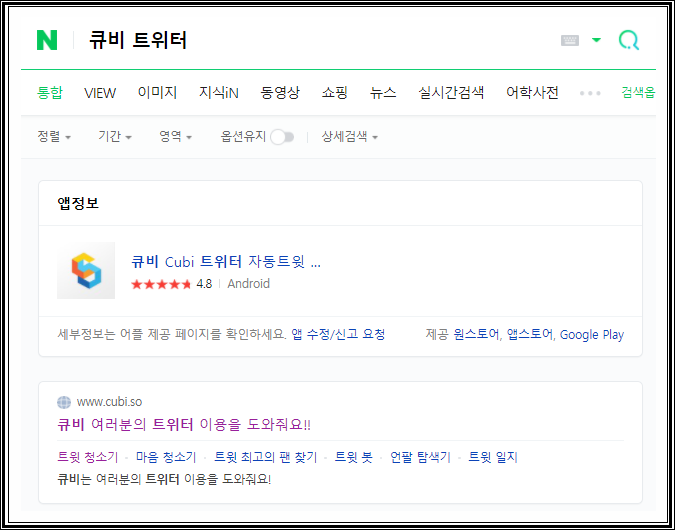
Task: Expand the 기간 period dropdown
Action: [115, 137]
